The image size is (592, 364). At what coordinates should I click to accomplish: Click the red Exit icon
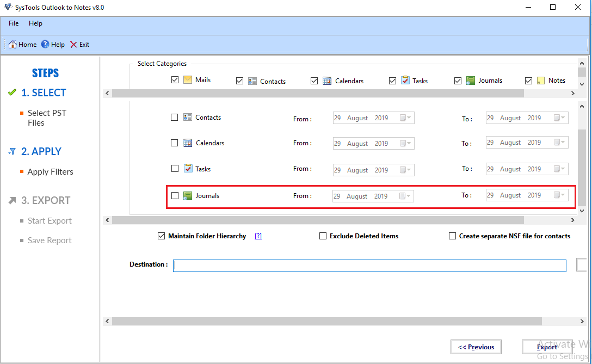73,45
